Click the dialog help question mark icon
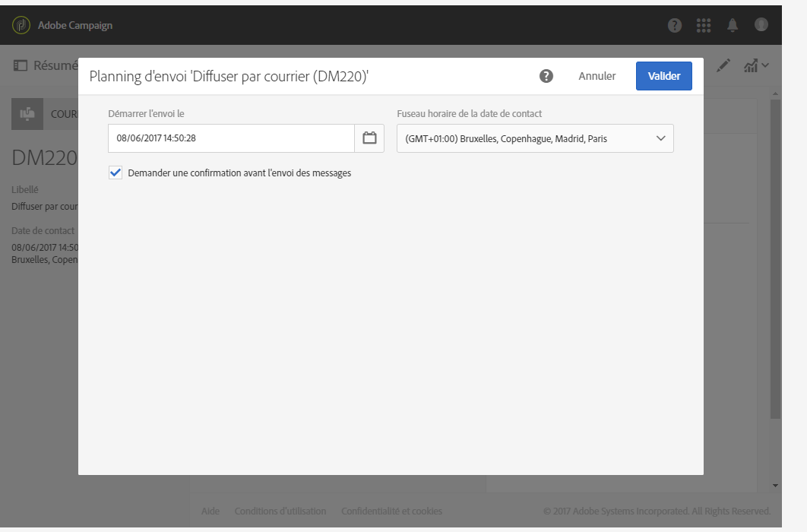 pyautogui.click(x=546, y=76)
